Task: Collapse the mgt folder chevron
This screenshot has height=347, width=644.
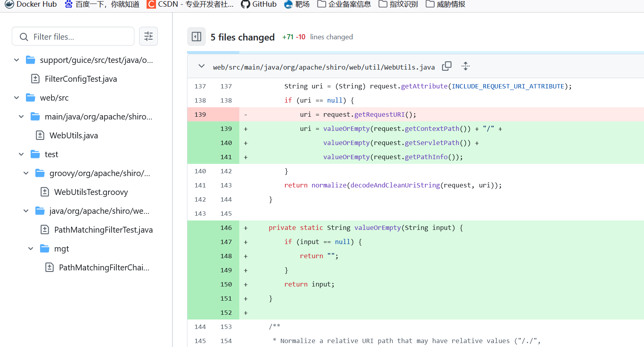Action: [31, 248]
